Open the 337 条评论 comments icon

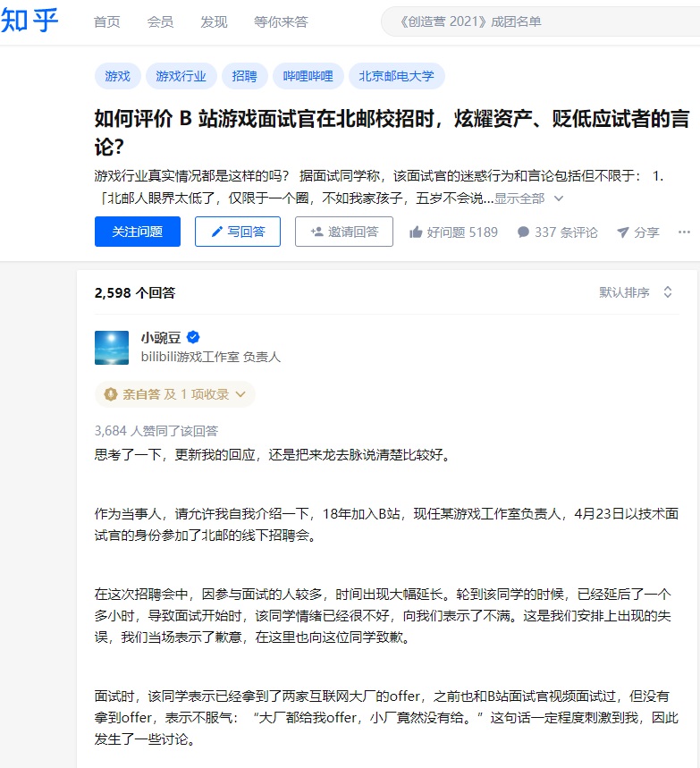pos(523,232)
